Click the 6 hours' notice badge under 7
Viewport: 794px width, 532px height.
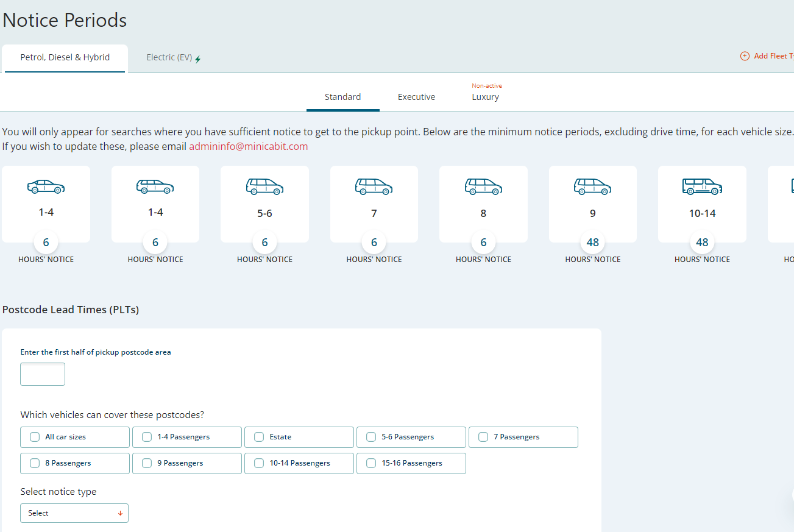point(374,243)
